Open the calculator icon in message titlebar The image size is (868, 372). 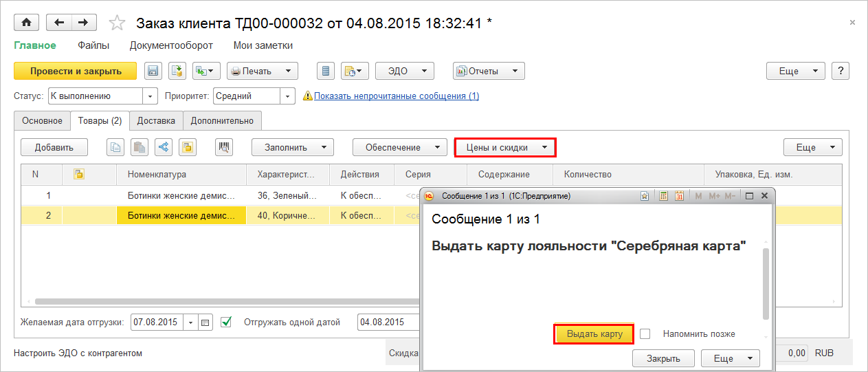[663, 196]
